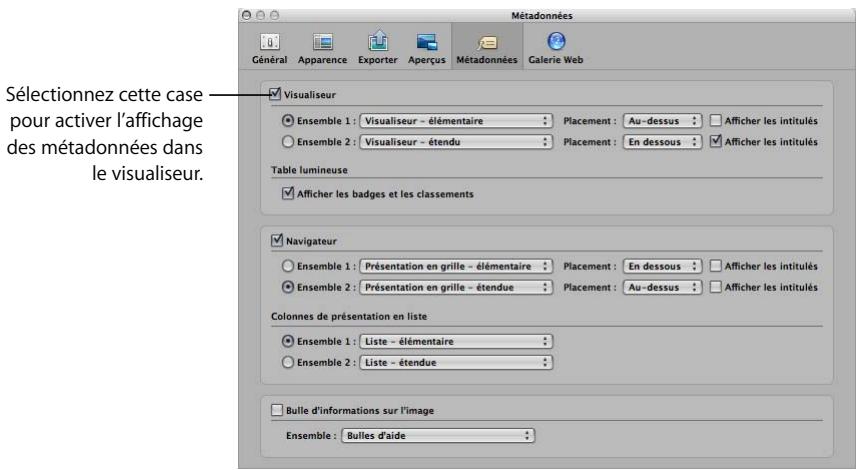
Task: Open the Bulles d'aide Ensemble dropdown
Action: 438,435
